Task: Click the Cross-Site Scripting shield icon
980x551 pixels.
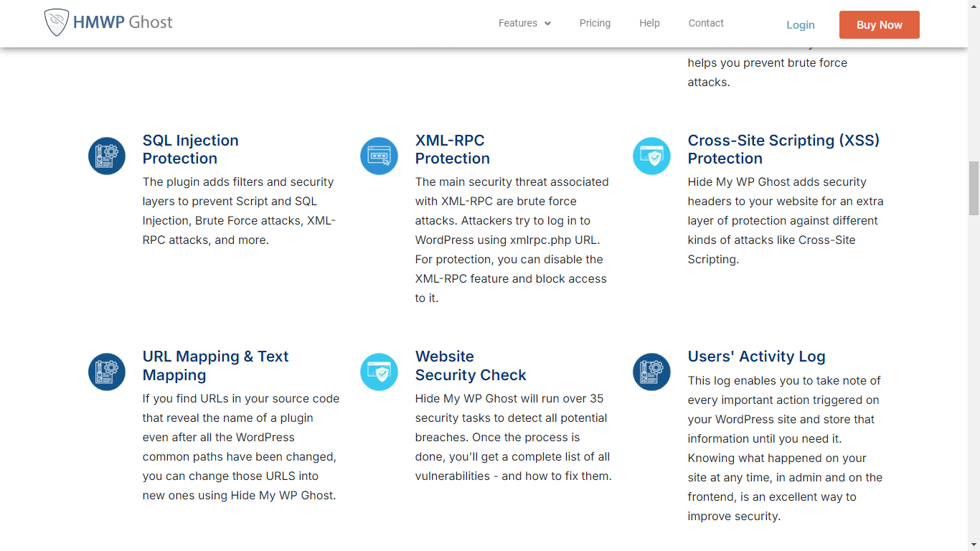Action: click(x=651, y=156)
